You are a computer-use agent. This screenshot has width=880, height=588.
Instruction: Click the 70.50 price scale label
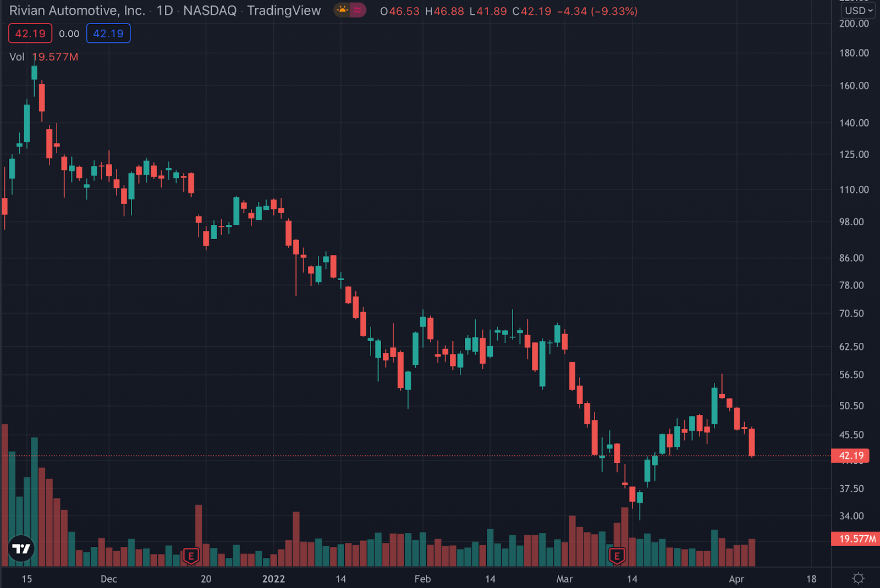click(851, 314)
